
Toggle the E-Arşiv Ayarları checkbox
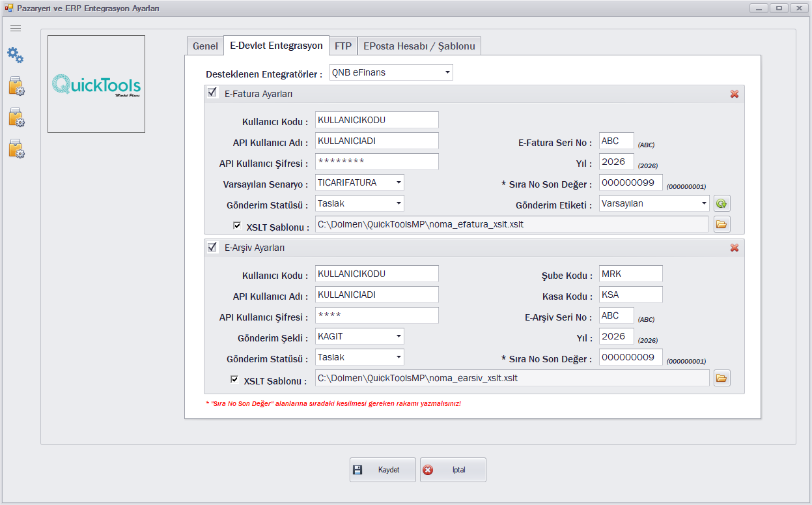[x=212, y=247]
